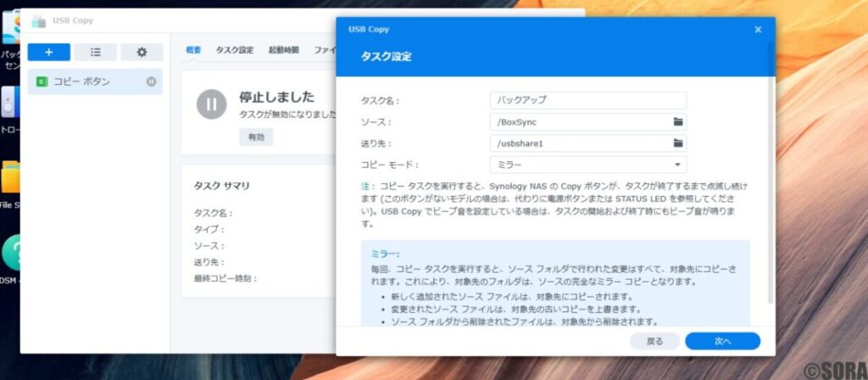868x380 pixels.
Task: Open the task list view icon
Action: tap(95, 52)
